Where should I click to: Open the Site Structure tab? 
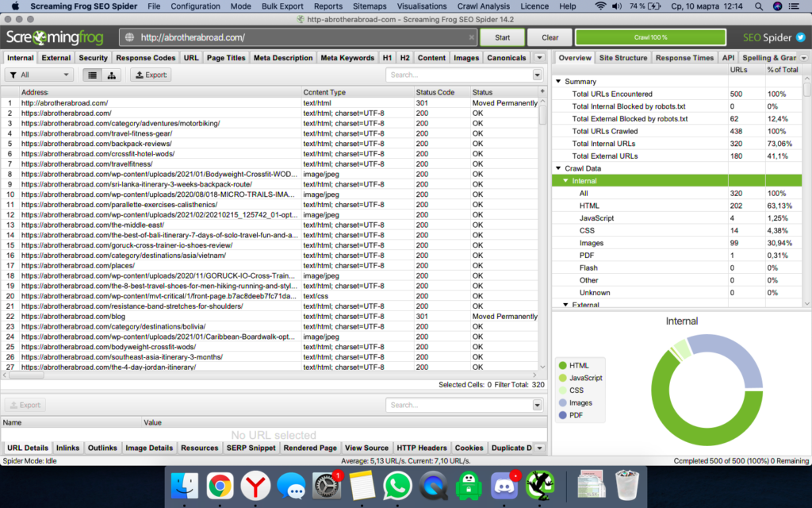coord(623,57)
